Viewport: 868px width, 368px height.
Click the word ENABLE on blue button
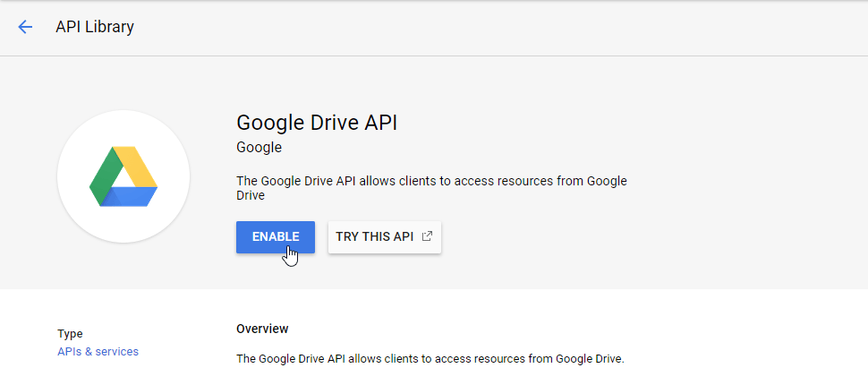point(276,237)
